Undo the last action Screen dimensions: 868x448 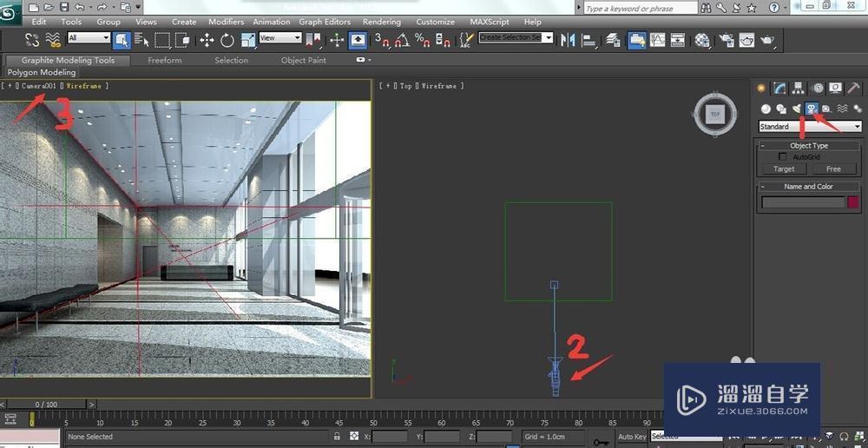coord(80,8)
